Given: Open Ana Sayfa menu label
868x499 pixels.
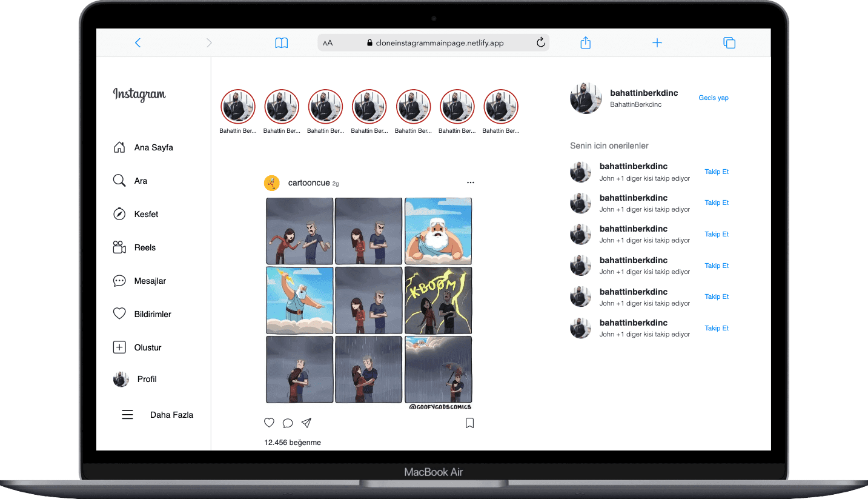Looking at the screenshot, I should point(154,147).
